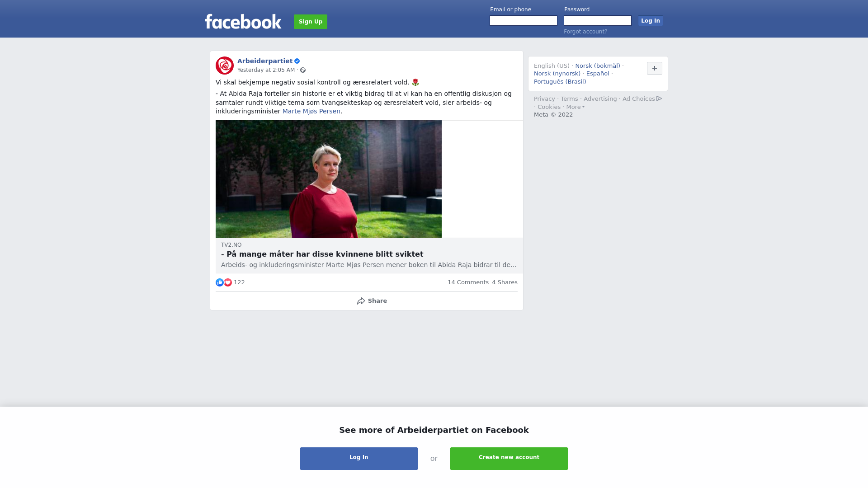Click the Facebook logo

[243, 22]
